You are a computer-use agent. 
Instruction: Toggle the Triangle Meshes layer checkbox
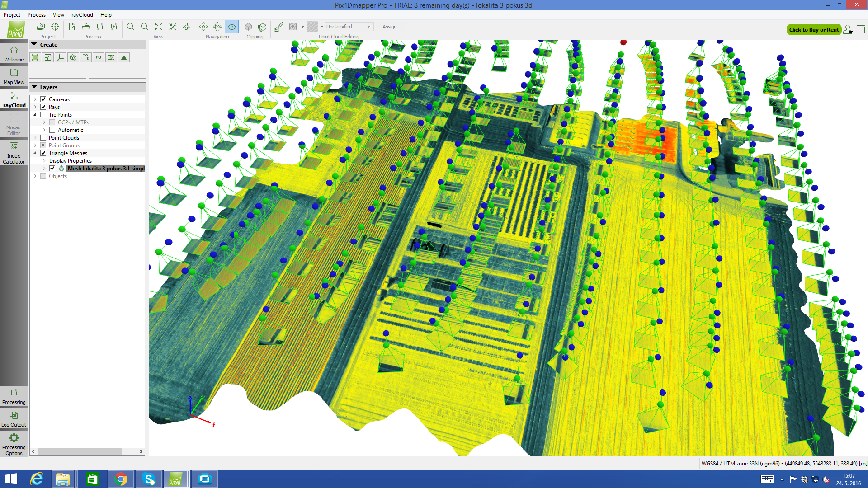tap(43, 153)
